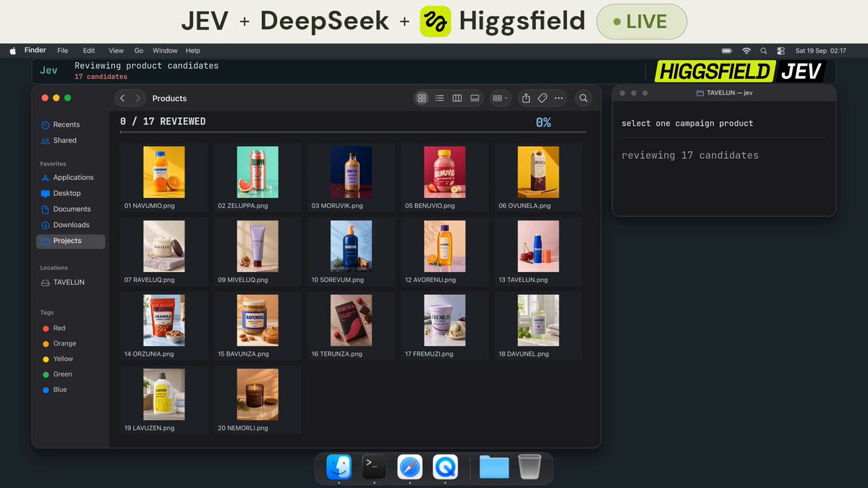The width and height of the screenshot is (868, 488).
Task: Click the Edit Tags icon
Action: point(542,98)
